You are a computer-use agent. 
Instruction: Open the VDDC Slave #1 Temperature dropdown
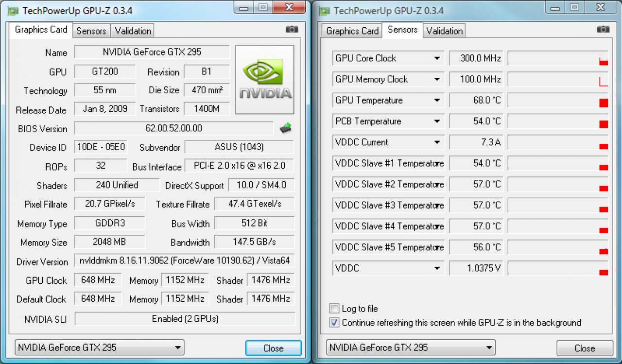point(437,163)
